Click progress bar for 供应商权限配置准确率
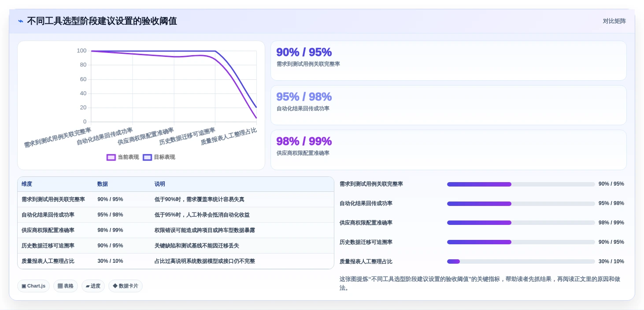Screen dimensions: 644x310 coord(521,223)
